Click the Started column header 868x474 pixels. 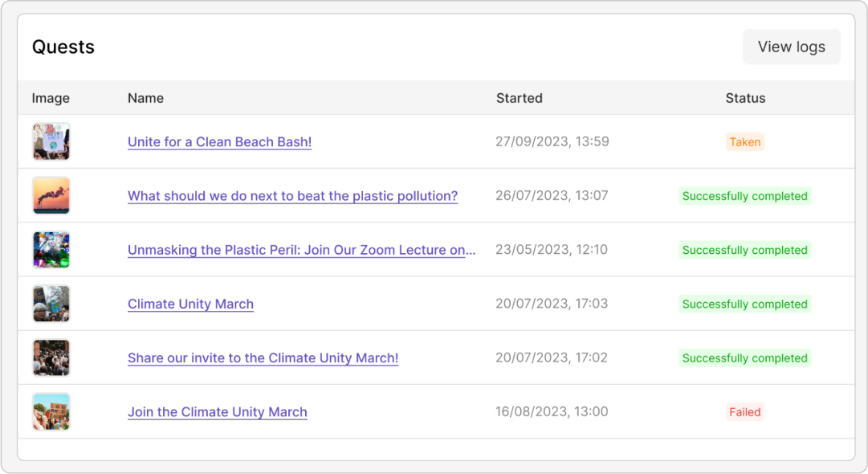point(519,98)
